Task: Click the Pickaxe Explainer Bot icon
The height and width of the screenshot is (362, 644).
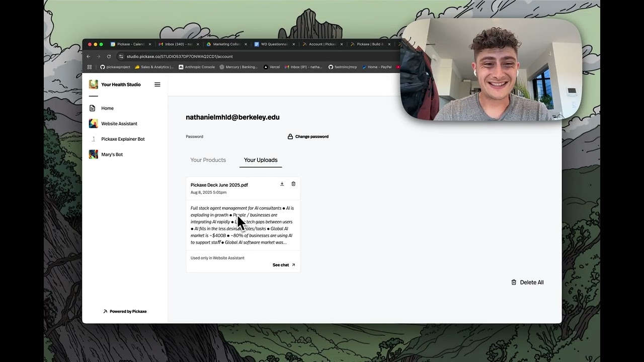Action: (x=94, y=139)
